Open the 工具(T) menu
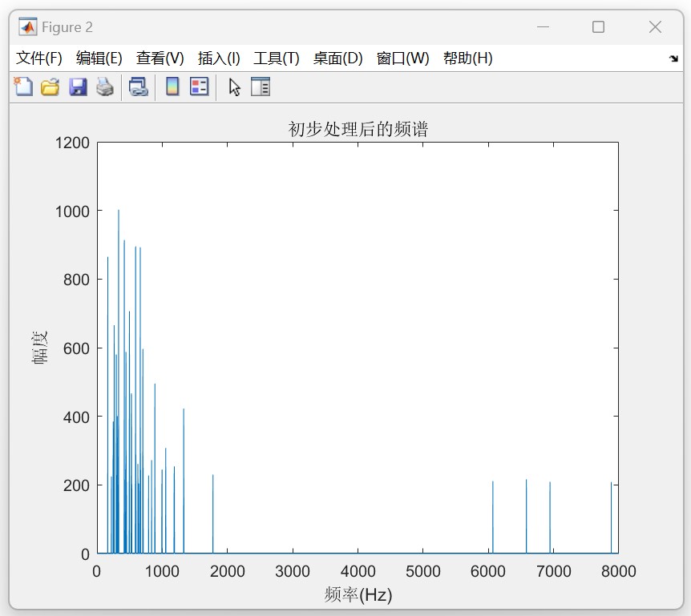The width and height of the screenshot is (691, 616). click(277, 58)
